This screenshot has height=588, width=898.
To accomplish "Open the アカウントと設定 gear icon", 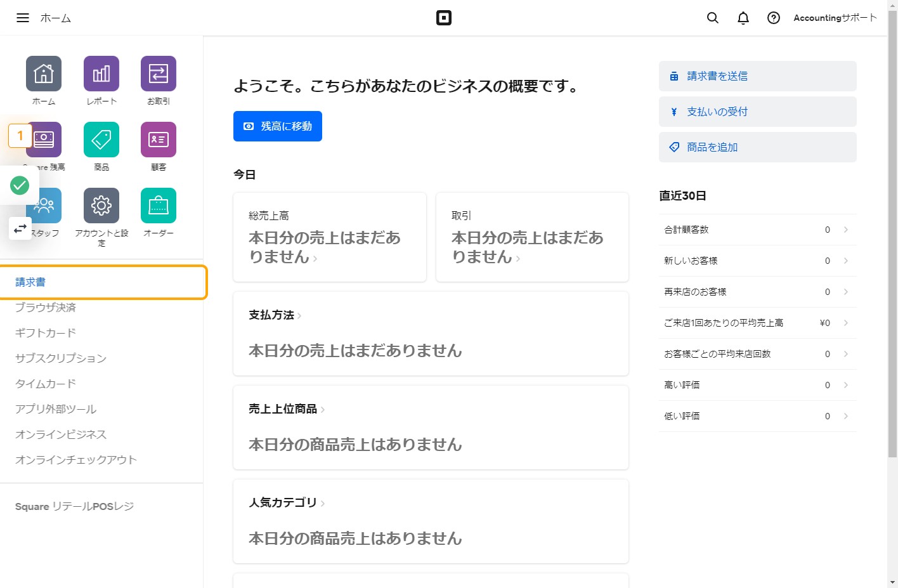I will [x=101, y=206].
